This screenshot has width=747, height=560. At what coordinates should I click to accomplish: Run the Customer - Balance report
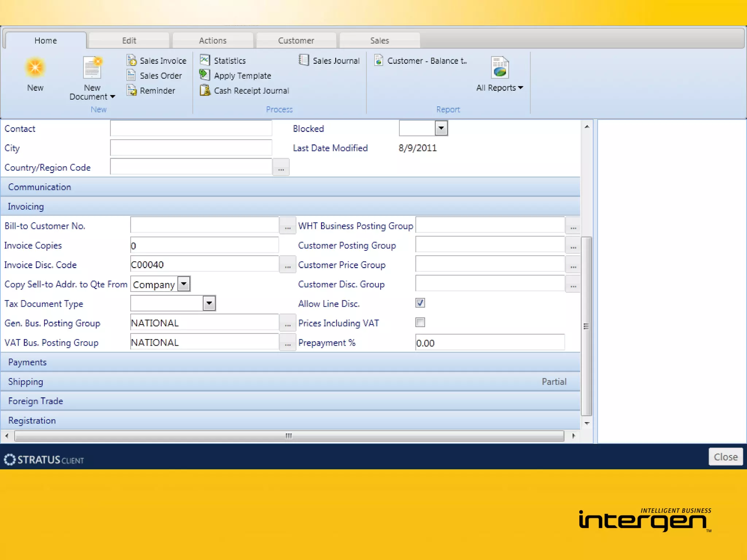click(421, 61)
